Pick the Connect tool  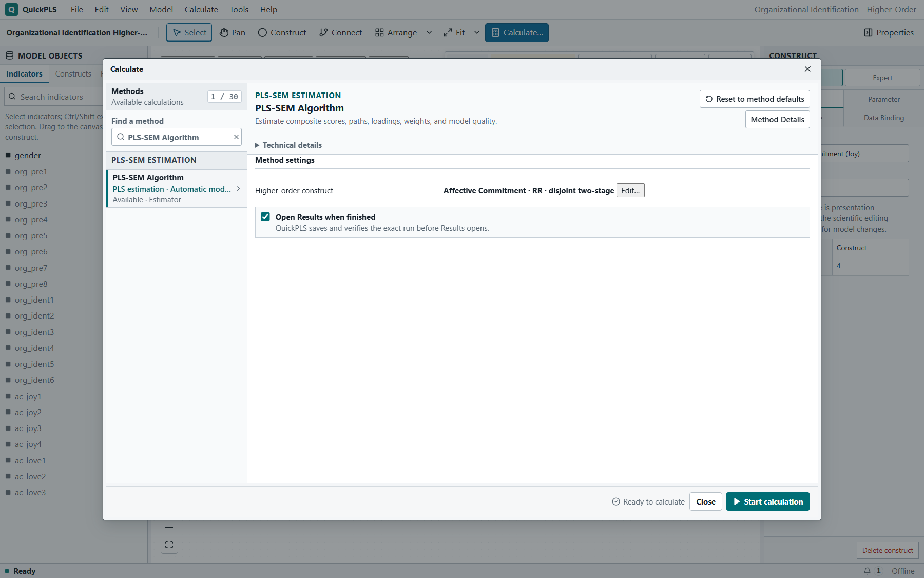340,32
